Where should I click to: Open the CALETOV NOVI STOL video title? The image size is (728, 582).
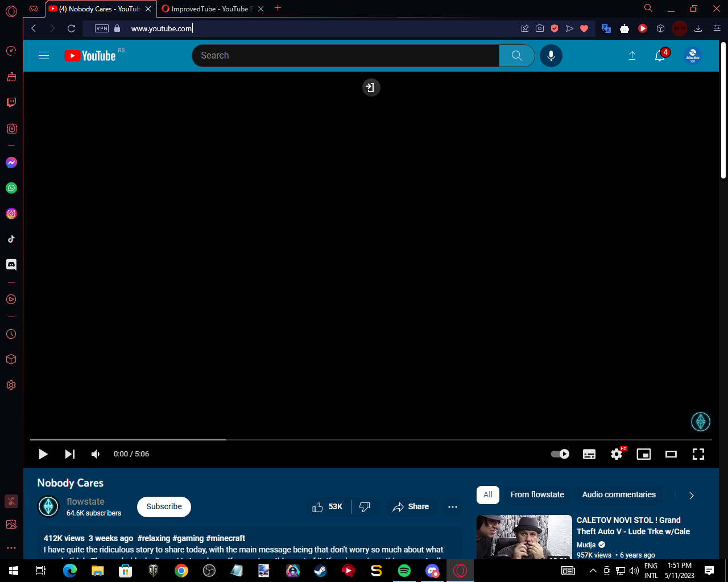coord(633,526)
